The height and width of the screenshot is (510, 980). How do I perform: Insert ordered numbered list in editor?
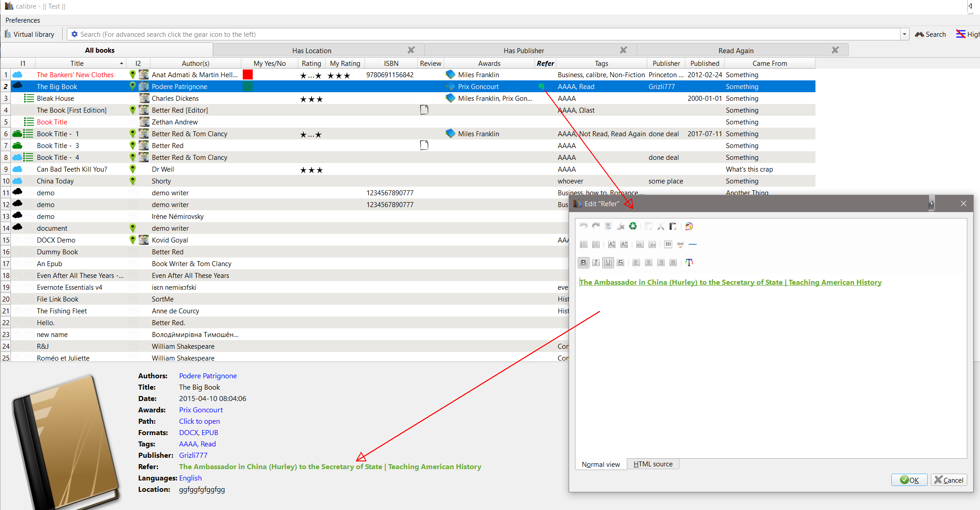point(584,244)
